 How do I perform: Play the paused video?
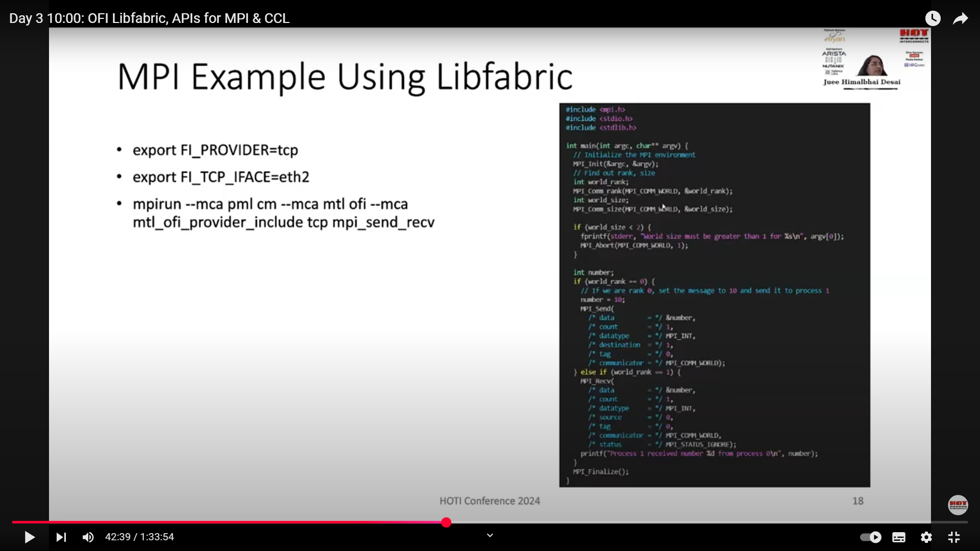[30, 537]
